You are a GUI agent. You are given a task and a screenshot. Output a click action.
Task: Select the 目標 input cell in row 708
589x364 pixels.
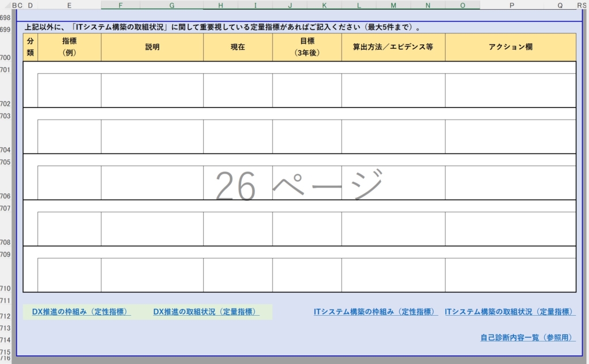307,229
